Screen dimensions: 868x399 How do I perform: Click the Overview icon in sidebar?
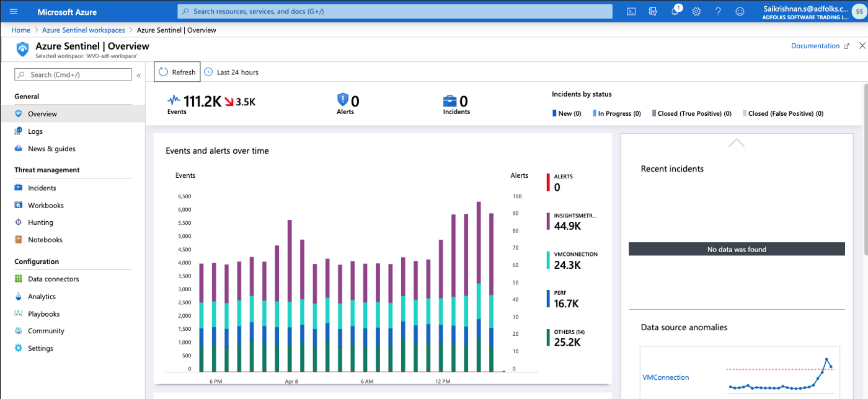pyautogui.click(x=19, y=114)
